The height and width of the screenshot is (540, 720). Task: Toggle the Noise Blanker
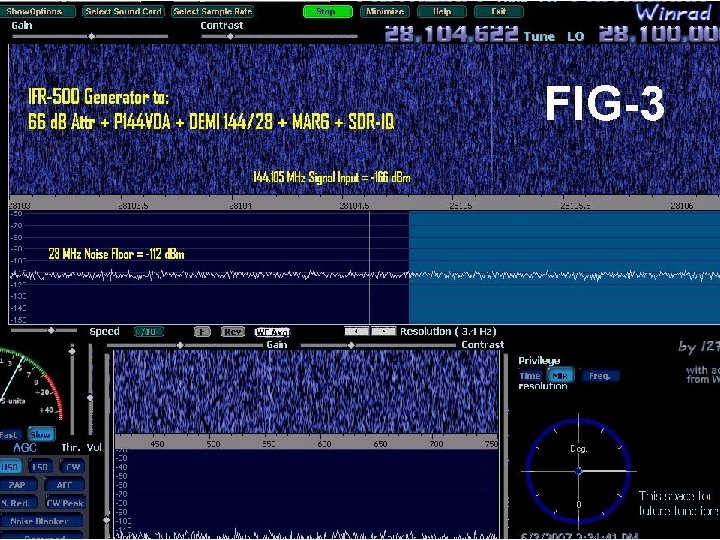[x=40, y=521]
